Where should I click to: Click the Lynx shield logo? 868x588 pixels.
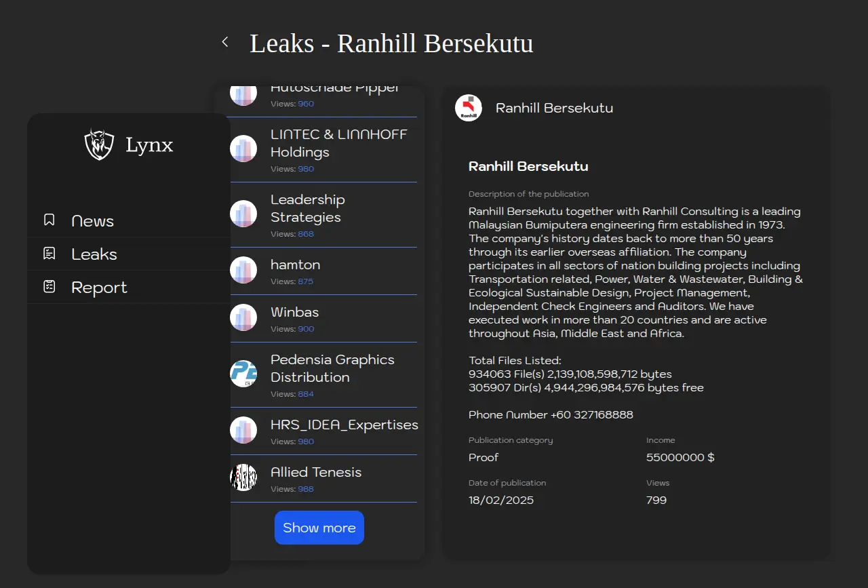tap(99, 144)
